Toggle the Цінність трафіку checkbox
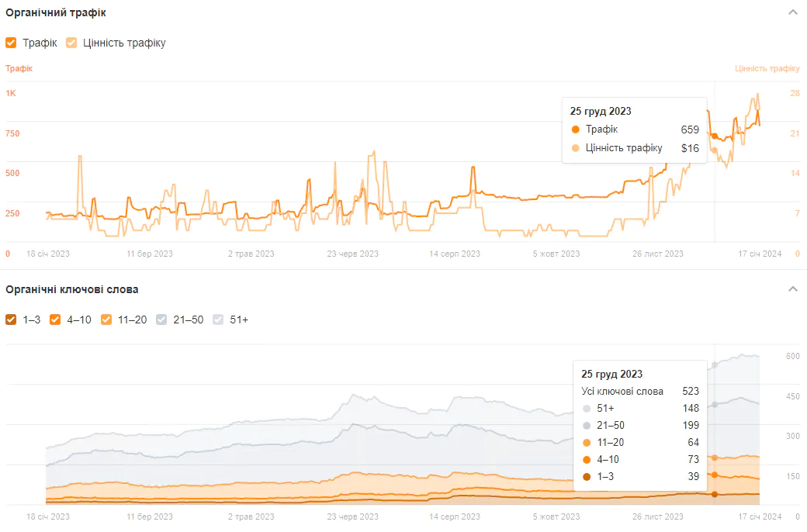Screen dimensions: 807x532 pos(71,43)
